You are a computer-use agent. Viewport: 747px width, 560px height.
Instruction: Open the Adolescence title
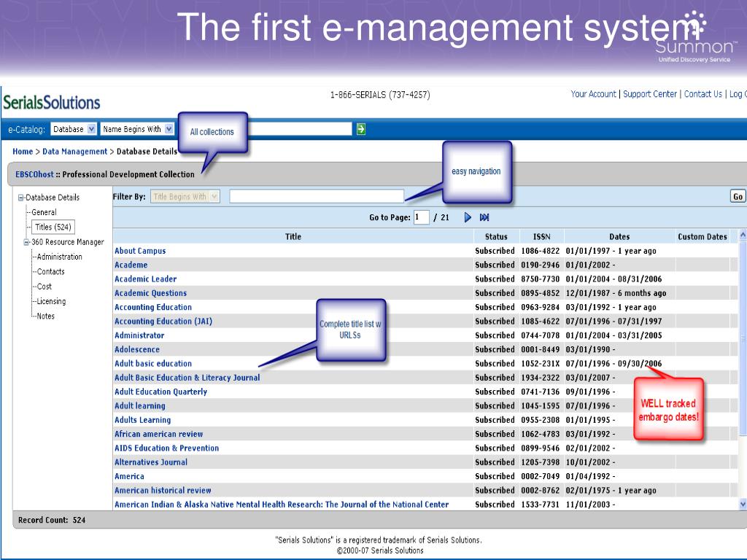137,349
